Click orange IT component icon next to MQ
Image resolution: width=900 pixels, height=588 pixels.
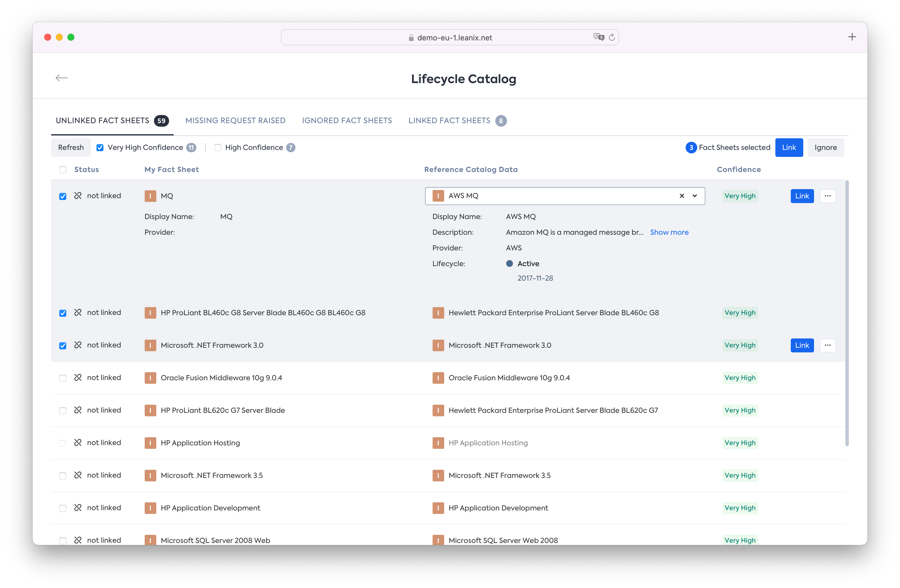tap(150, 196)
